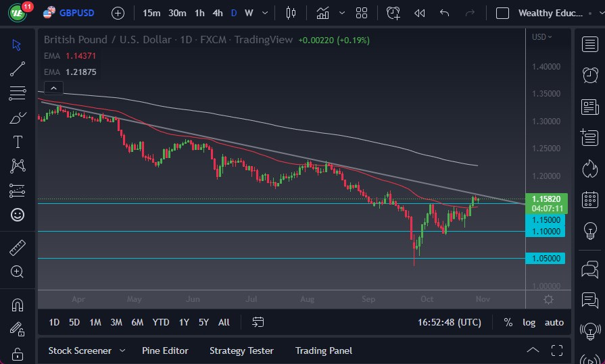Expand the timeframe interval dropdown arrow
Image resolution: width=605 pixels, height=364 pixels.
(264, 13)
